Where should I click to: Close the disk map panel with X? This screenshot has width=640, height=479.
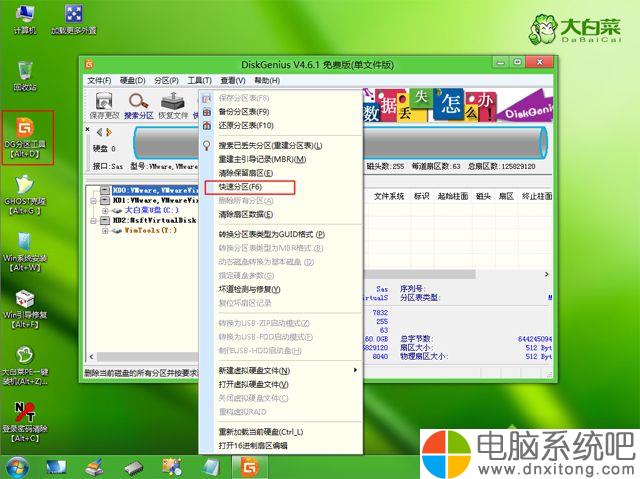point(88,129)
